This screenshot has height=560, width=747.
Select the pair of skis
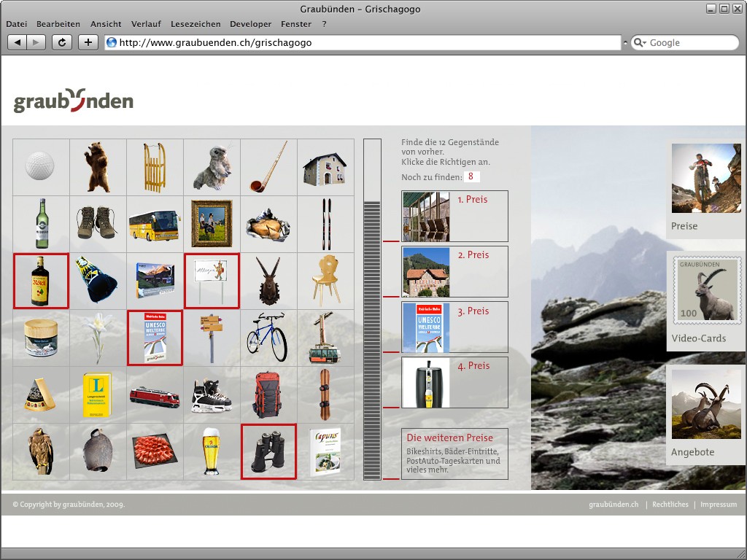point(326,225)
